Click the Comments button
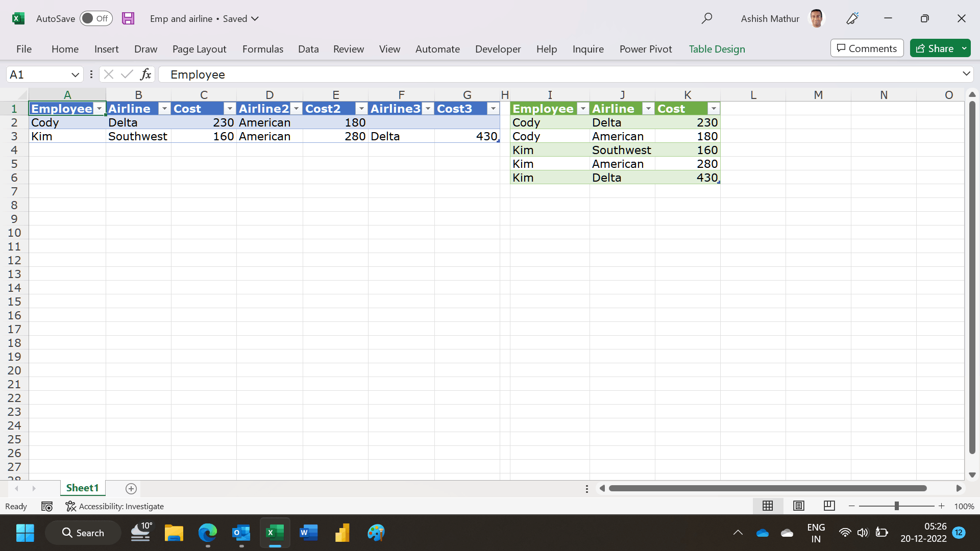 click(867, 48)
